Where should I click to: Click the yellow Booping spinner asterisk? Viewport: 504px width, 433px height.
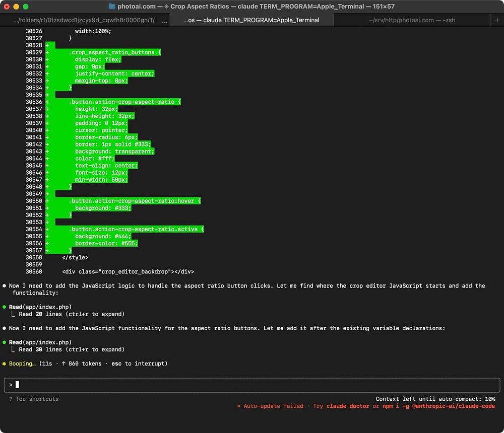point(5,364)
